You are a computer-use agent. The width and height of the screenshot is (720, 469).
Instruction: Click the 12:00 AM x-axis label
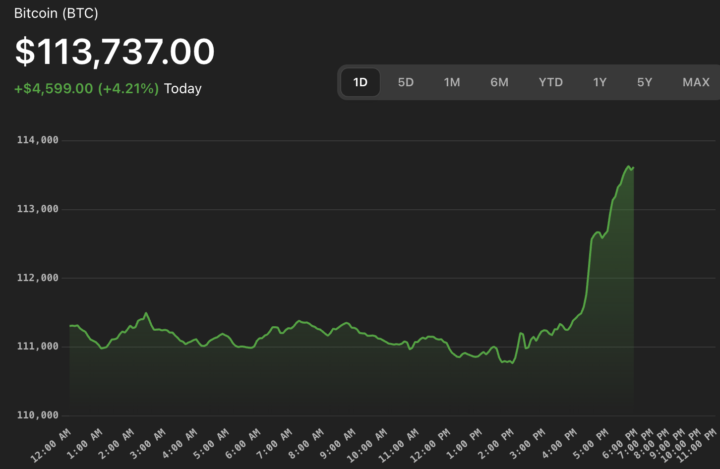pos(51,445)
